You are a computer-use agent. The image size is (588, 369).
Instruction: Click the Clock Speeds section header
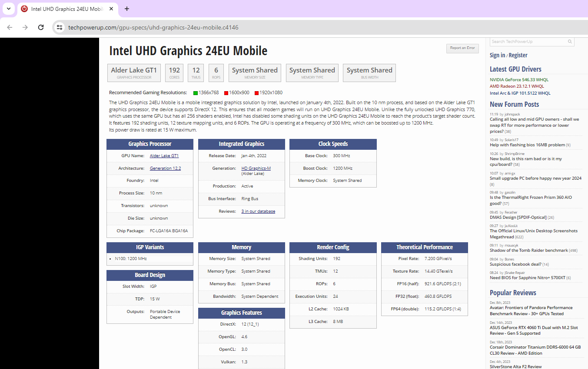tap(333, 144)
